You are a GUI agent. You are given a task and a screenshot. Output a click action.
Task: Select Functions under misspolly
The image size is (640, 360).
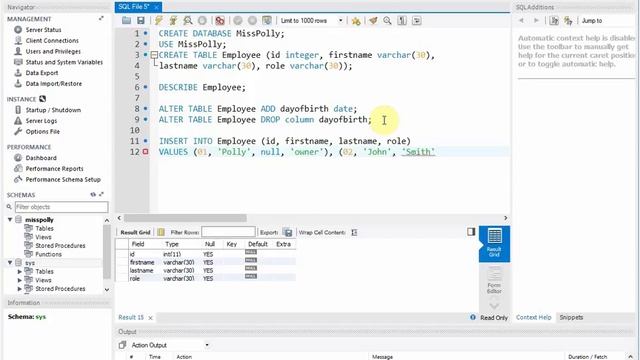pyautogui.click(x=48, y=254)
